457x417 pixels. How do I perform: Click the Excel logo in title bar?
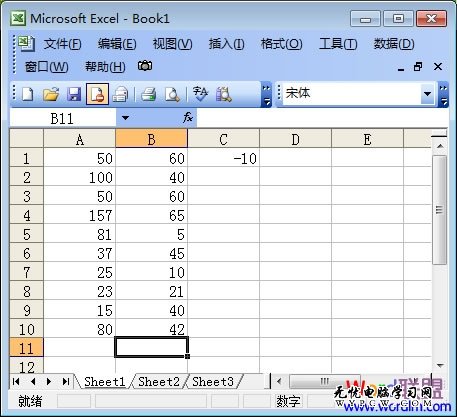pos(18,18)
